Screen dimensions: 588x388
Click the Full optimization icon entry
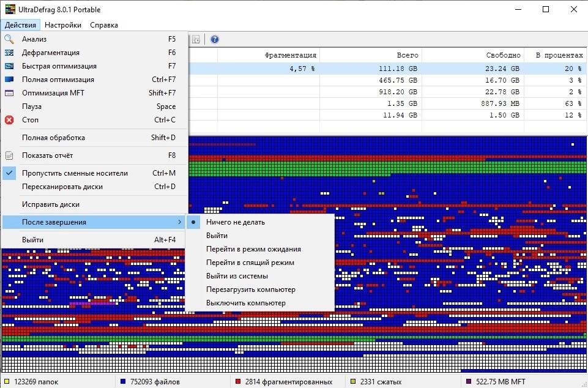(9, 80)
